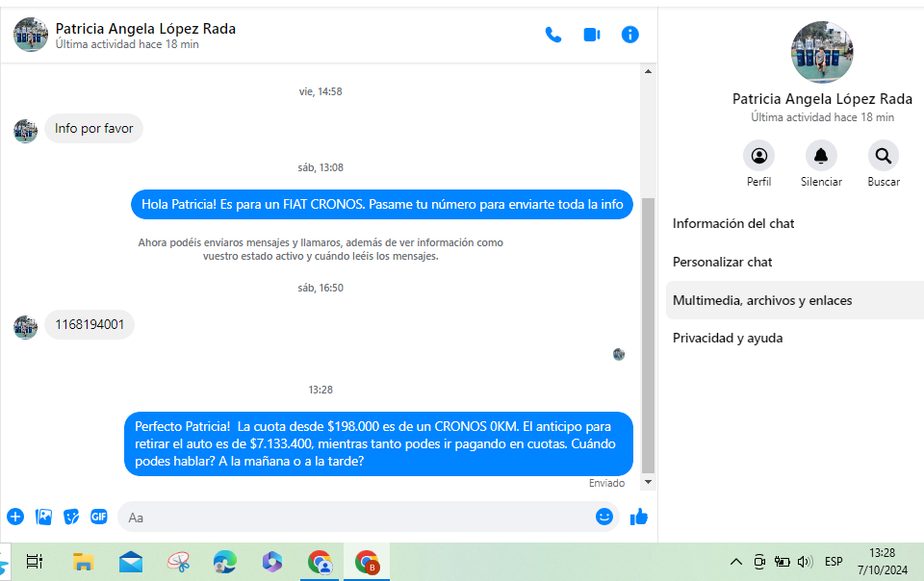The width and height of the screenshot is (924, 581).
Task: Switch to Chrome profile B window
Action: (x=367, y=562)
